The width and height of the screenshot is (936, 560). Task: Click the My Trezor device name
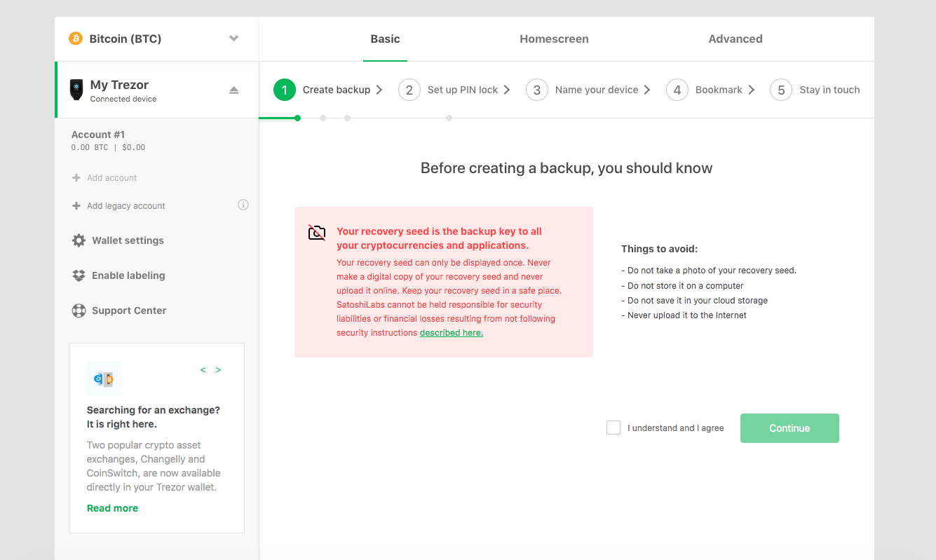119,85
